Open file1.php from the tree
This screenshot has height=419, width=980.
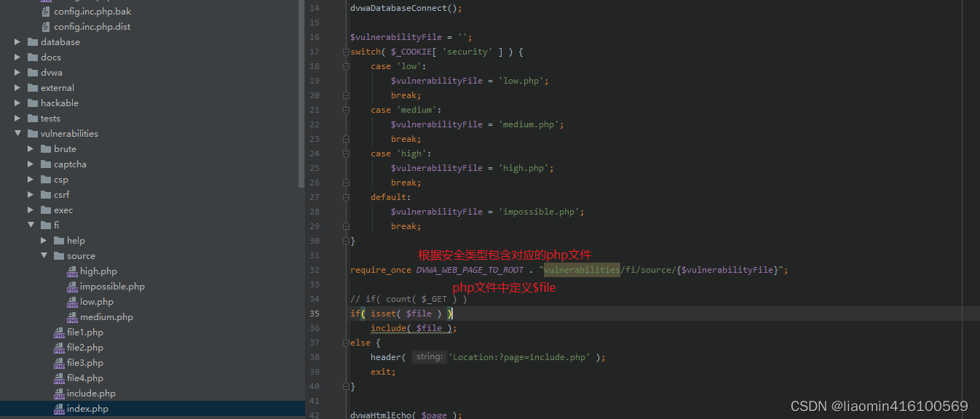pos(85,332)
